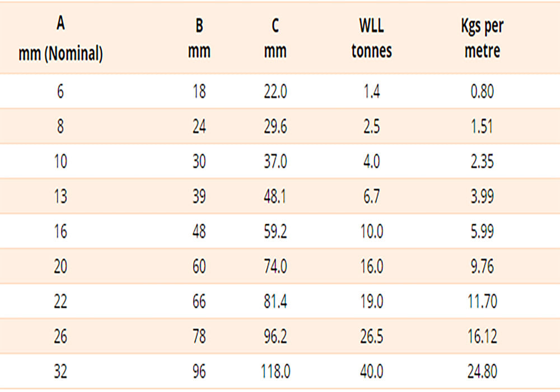
Task: Click the "A mm (Nominal)" column header
Action: (60, 39)
